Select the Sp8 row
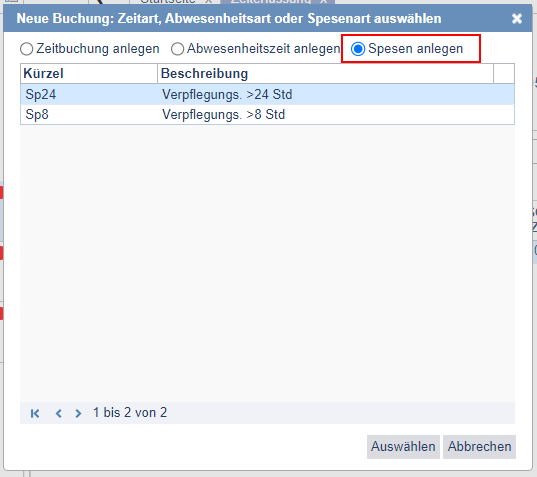This screenshot has width=537, height=477. pos(267,115)
